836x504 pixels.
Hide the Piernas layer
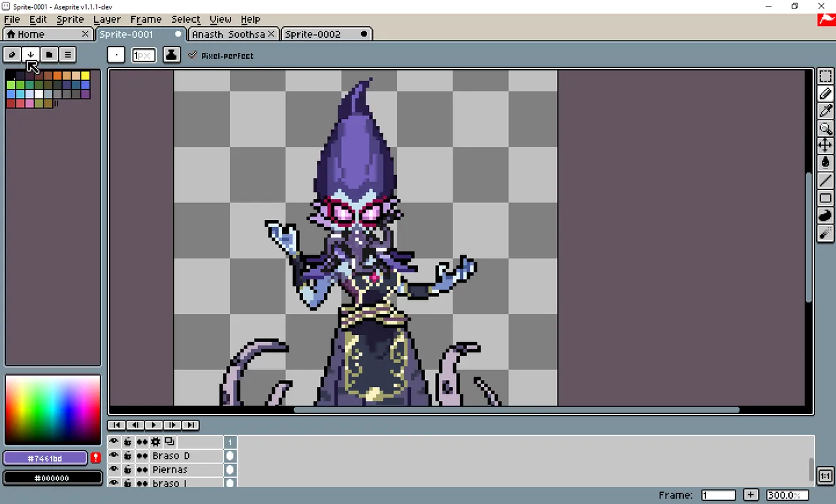coord(114,469)
